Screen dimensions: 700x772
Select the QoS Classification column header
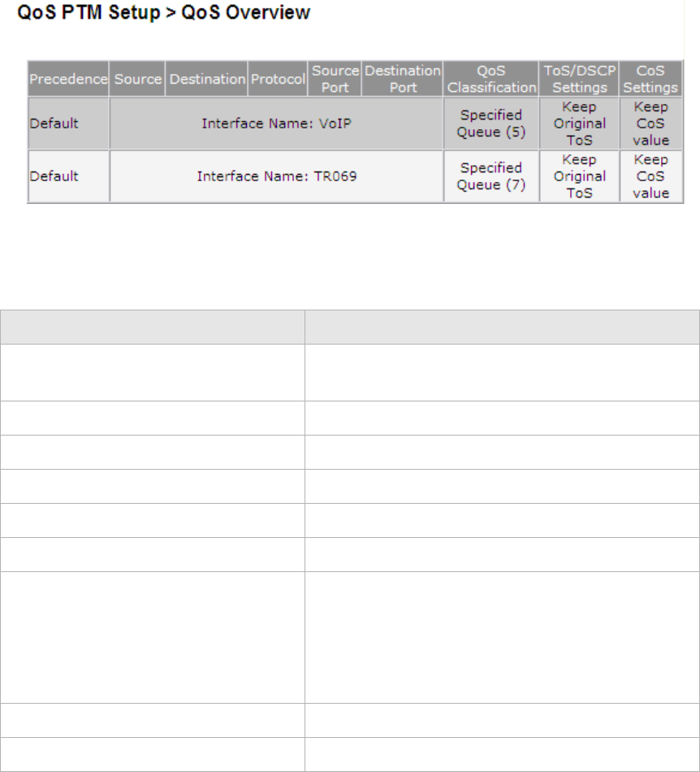[491, 79]
